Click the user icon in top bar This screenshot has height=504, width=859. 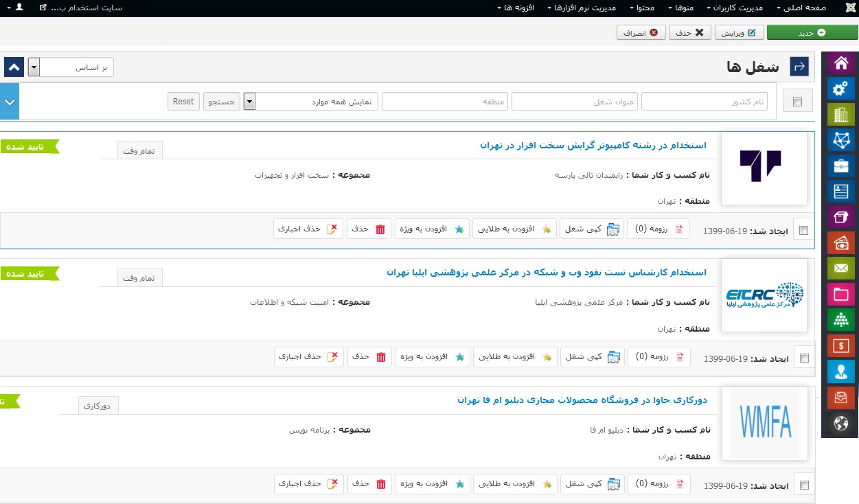[x=19, y=8]
